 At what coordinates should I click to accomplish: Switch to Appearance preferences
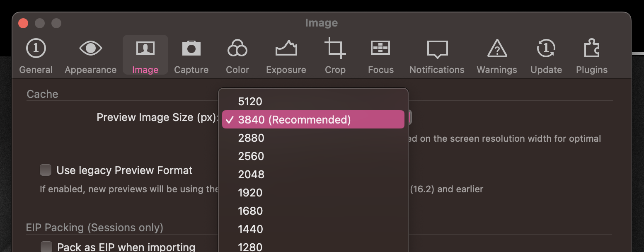pyautogui.click(x=90, y=56)
